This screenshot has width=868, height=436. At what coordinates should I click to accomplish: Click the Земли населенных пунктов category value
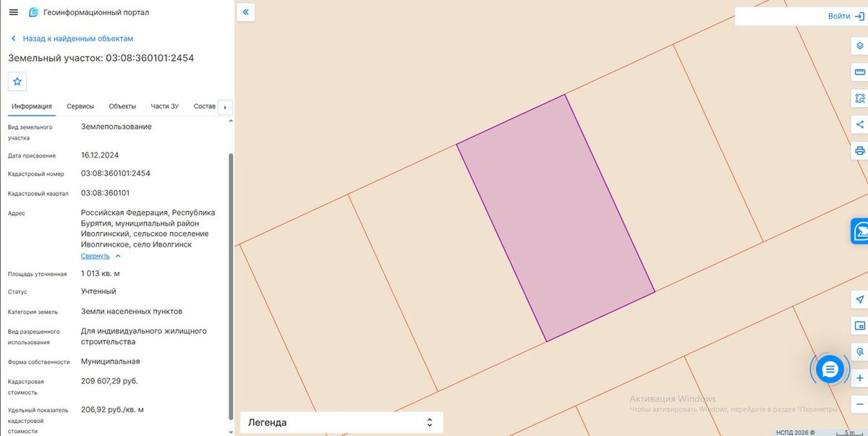pyautogui.click(x=132, y=312)
